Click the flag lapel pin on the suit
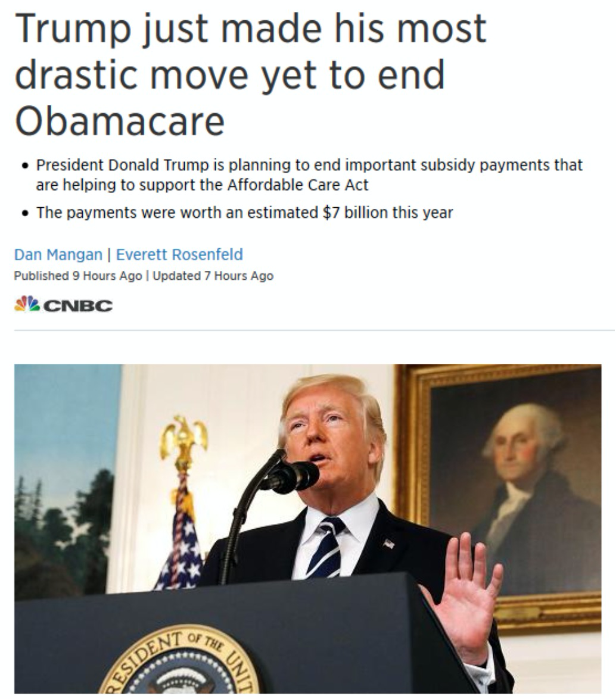 [x=388, y=544]
